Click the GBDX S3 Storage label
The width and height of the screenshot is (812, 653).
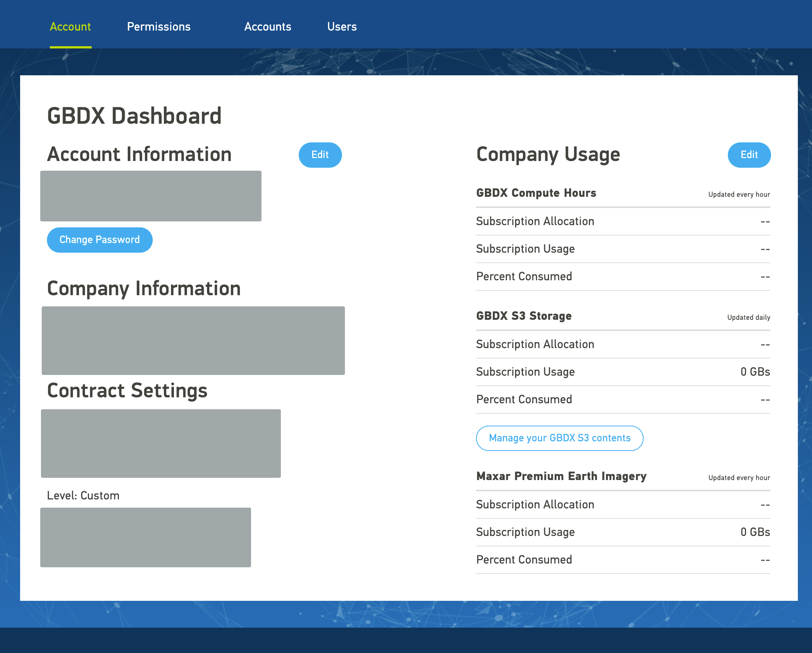coord(524,316)
